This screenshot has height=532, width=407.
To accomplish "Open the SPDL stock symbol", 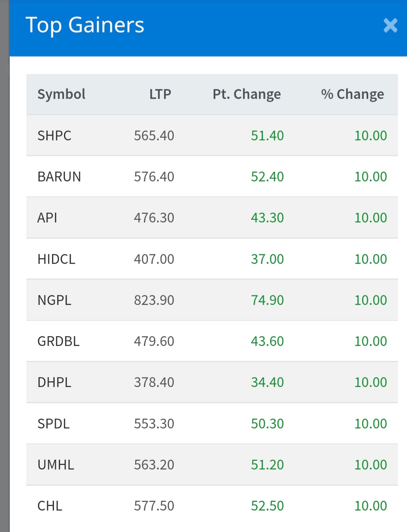I will coord(54,424).
